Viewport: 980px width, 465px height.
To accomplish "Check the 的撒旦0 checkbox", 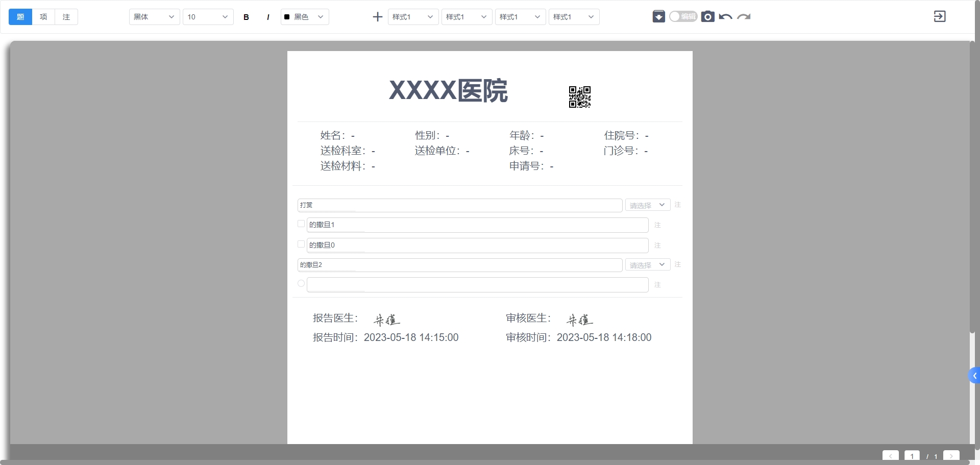I will pyautogui.click(x=301, y=244).
